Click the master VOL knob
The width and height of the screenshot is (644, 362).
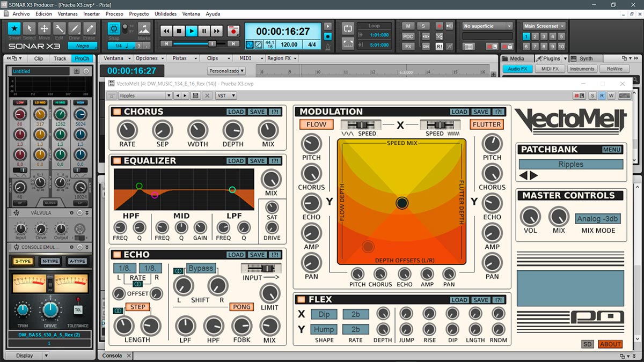click(x=530, y=216)
